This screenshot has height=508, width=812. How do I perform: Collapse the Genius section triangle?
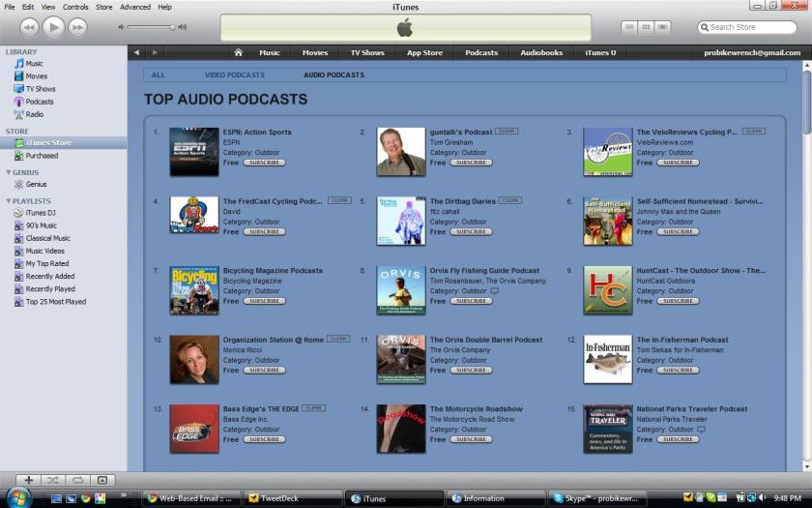9,171
